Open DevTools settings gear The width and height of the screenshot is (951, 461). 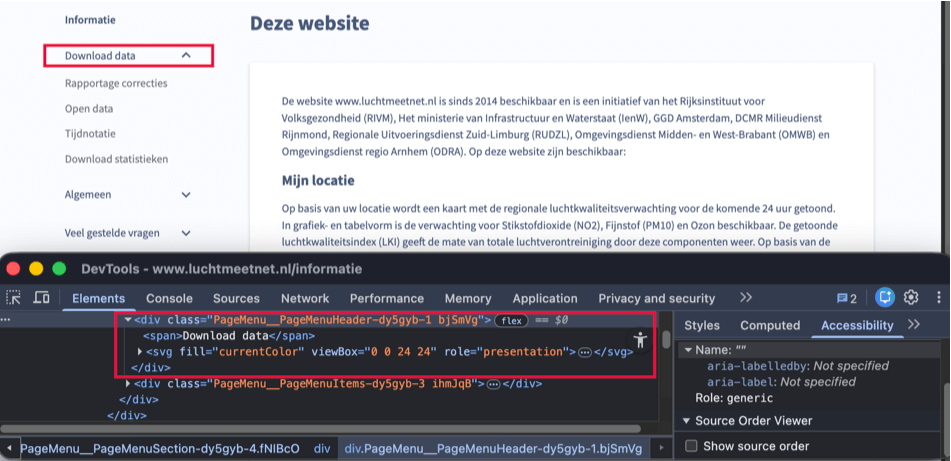pyautogui.click(x=911, y=298)
